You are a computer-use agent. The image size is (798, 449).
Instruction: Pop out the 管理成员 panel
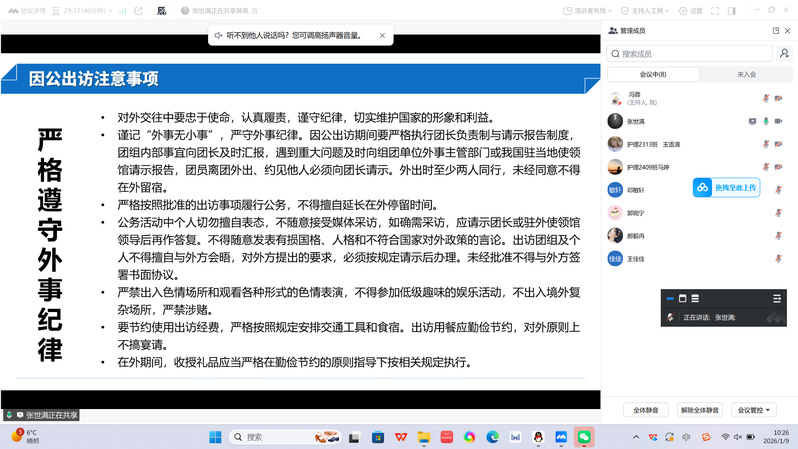click(x=773, y=31)
